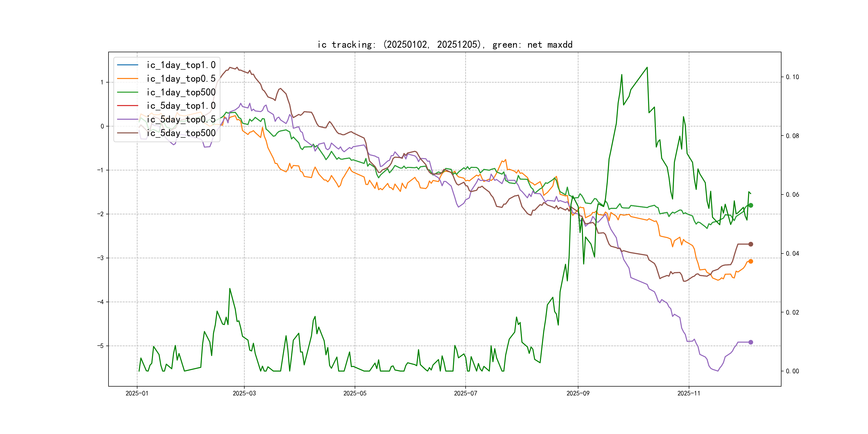Click the blue ic_1day_top1.0 legend line
This screenshot has width=868, height=434.
click(127, 65)
